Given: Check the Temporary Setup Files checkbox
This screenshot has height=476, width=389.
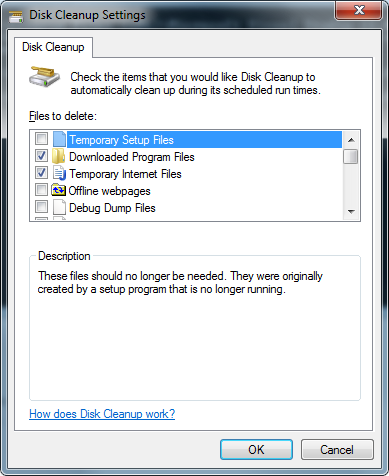Looking at the screenshot, I should click(x=42, y=138).
